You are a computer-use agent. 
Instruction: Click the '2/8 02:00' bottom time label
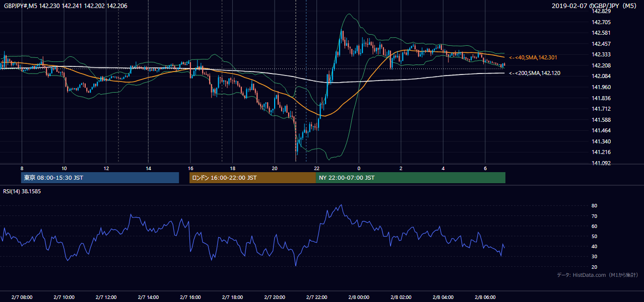[x=401, y=297]
